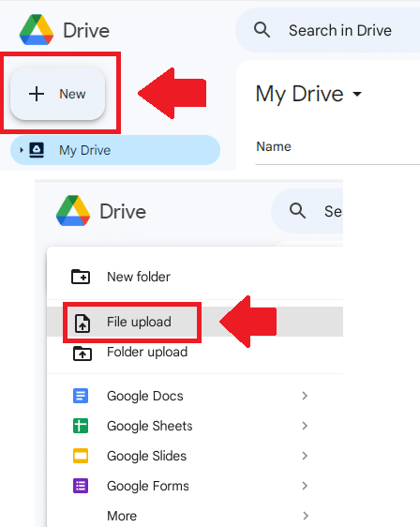The height and width of the screenshot is (527, 420).
Task: Expand Google Sheets submenu chevron
Action: [x=305, y=426]
